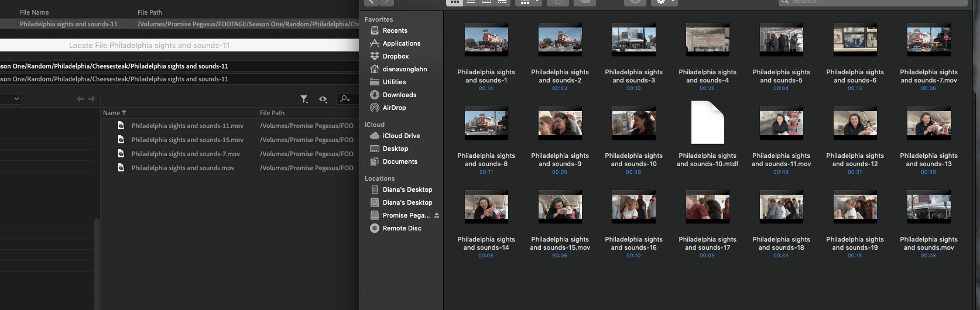The width and height of the screenshot is (980, 310).
Task: Click the folder tree vertical scrollbar
Action: pyautogui.click(x=97, y=263)
